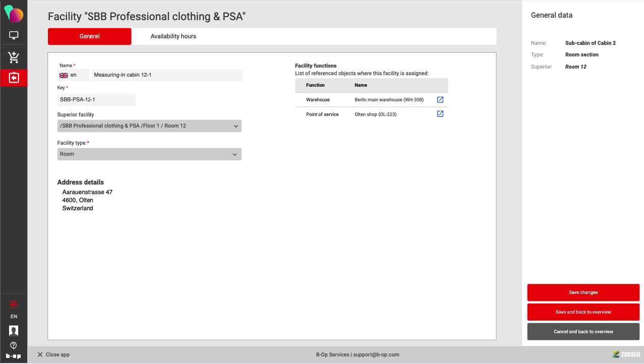Click the colorful app logo in sidebar

tap(14, 14)
